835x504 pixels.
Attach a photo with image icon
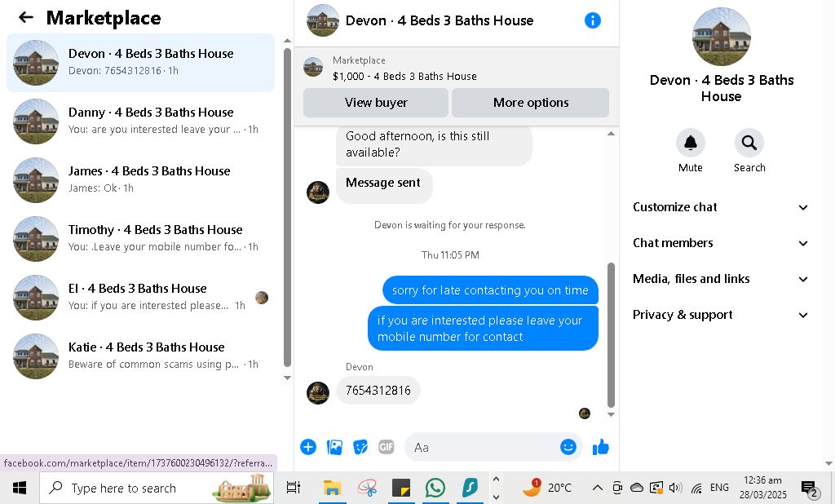[334, 447]
